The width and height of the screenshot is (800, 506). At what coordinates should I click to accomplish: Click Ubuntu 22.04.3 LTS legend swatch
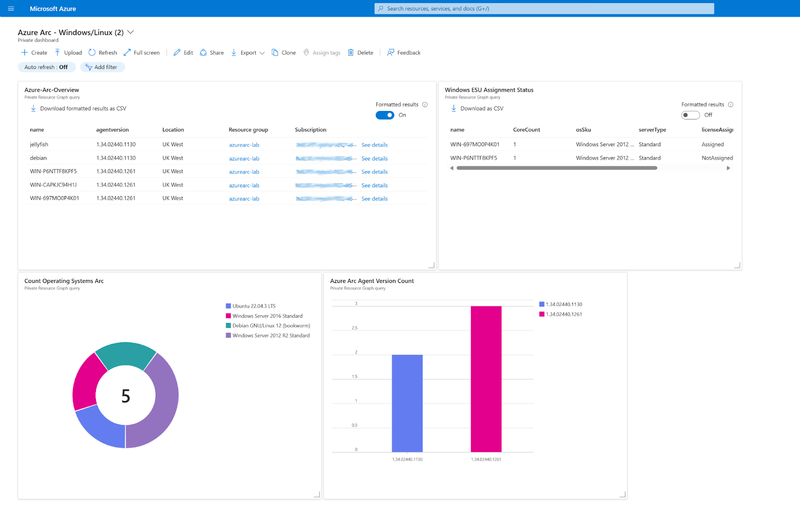pos(228,306)
